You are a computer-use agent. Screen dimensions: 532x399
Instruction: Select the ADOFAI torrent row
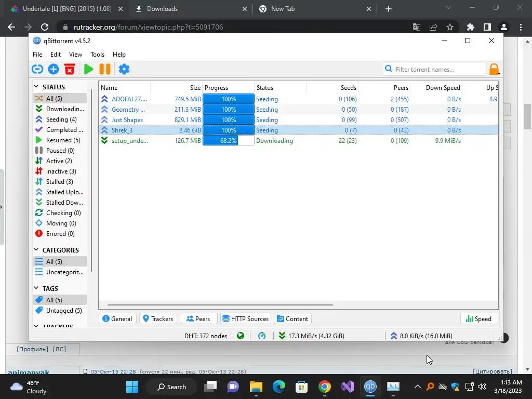(299, 99)
